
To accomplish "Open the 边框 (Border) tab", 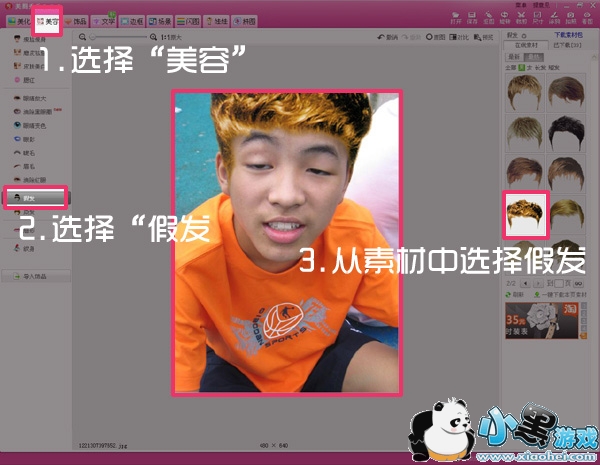I will pyautogui.click(x=132, y=20).
